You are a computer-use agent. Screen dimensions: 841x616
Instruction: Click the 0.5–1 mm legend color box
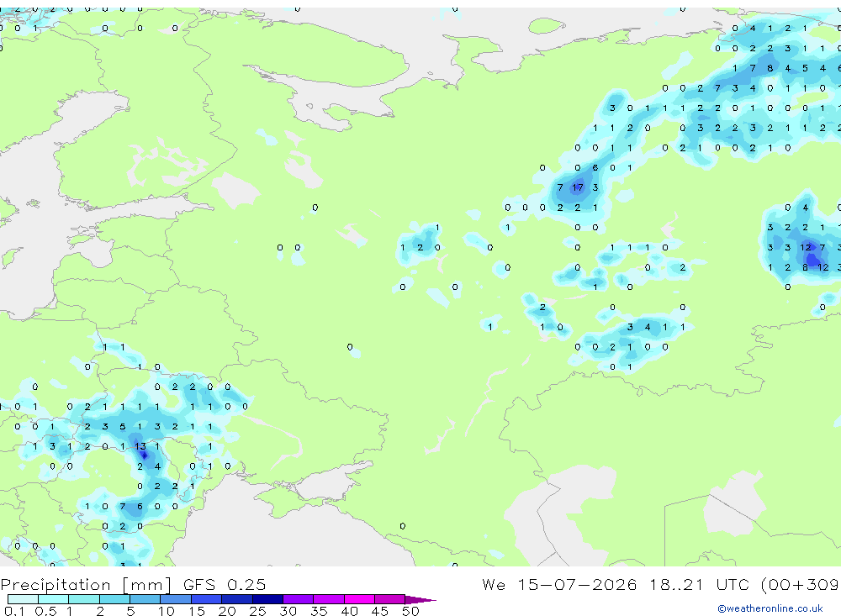[x=54, y=599]
